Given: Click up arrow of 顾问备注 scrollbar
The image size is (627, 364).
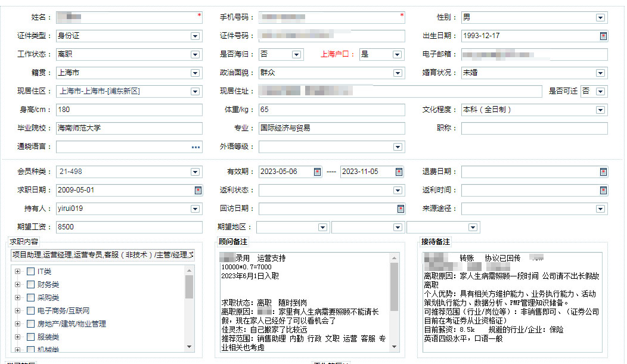Looking at the screenshot, I should pos(395,258).
